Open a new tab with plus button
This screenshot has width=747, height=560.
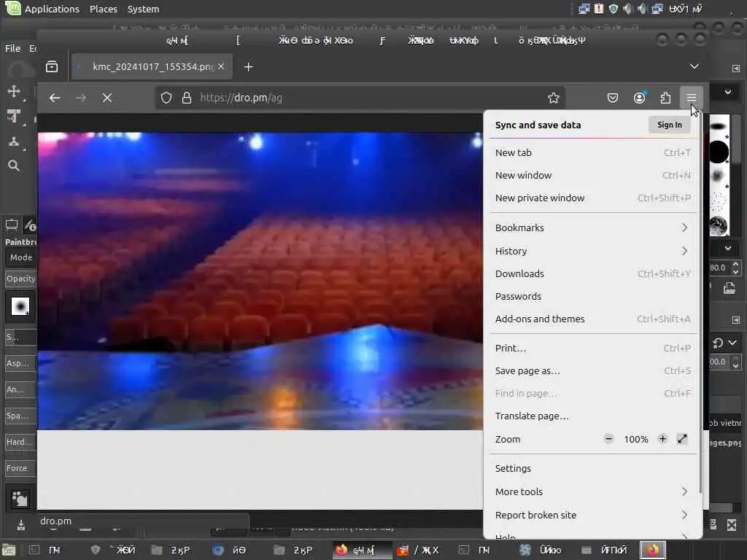coord(249,67)
